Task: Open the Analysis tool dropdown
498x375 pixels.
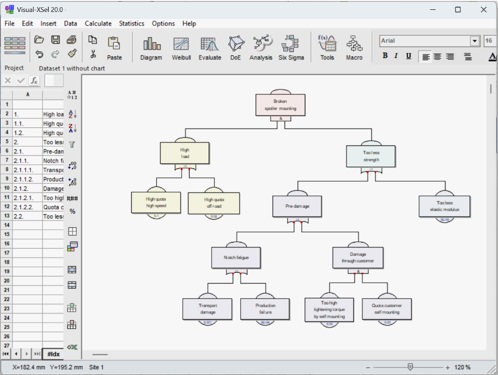Action: coord(261,48)
